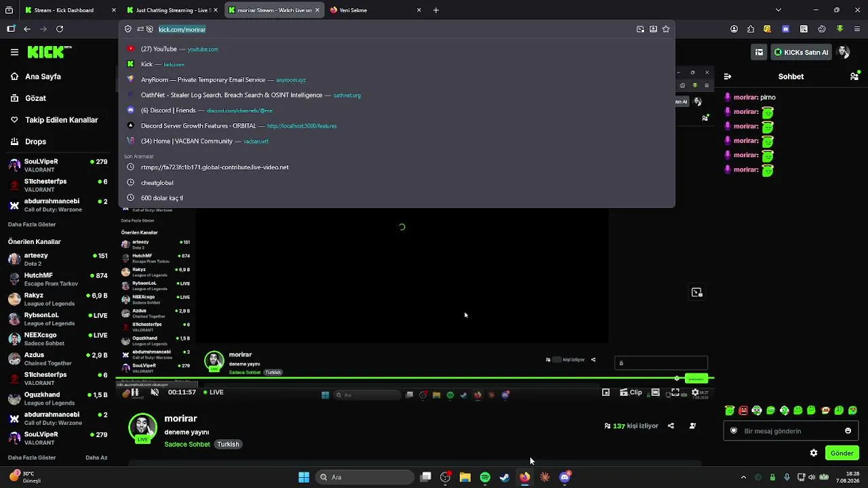Open the gift box icon beside KICKs Satın Al
Viewport: 868px width, 488px height.
[759, 52]
